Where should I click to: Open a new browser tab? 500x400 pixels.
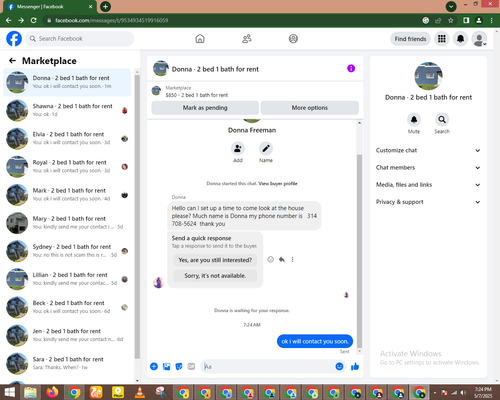point(105,6)
